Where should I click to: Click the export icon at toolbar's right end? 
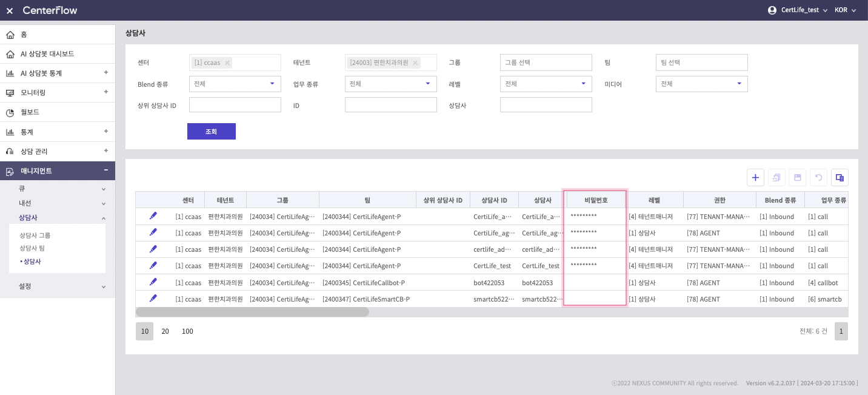pyautogui.click(x=840, y=177)
